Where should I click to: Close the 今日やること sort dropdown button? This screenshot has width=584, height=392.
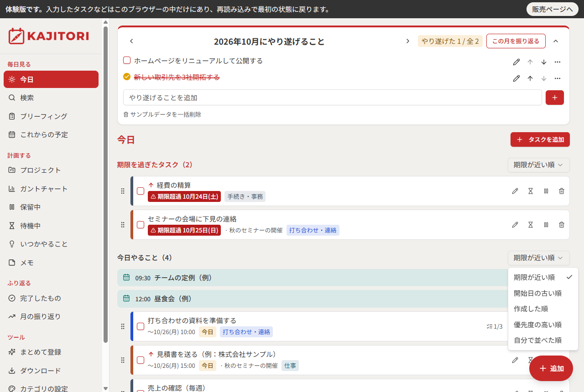click(539, 258)
